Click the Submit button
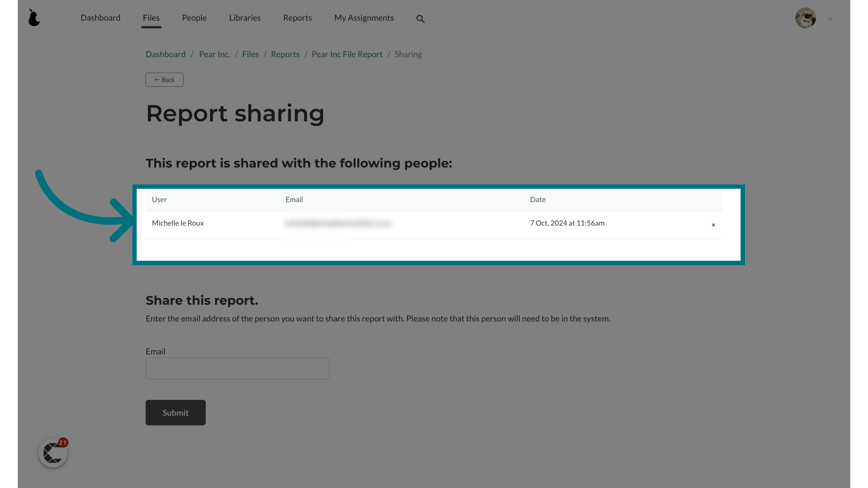This screenshot has height=488, width=868. click(175, 413)
